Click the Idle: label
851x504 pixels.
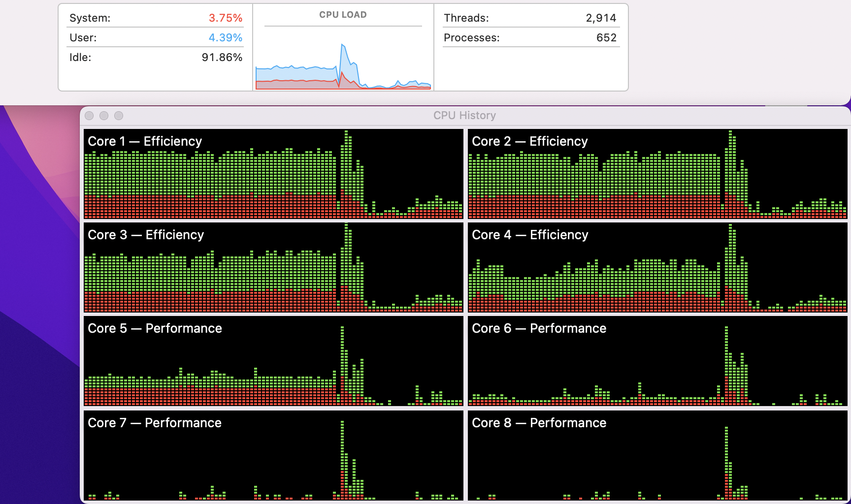[x=80, y=58]
